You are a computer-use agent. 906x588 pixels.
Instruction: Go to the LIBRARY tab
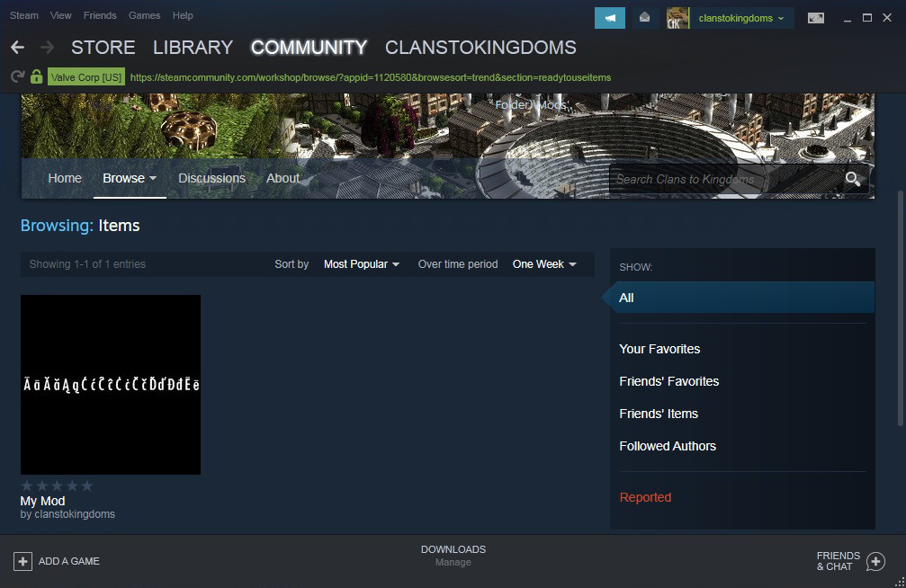193,48
